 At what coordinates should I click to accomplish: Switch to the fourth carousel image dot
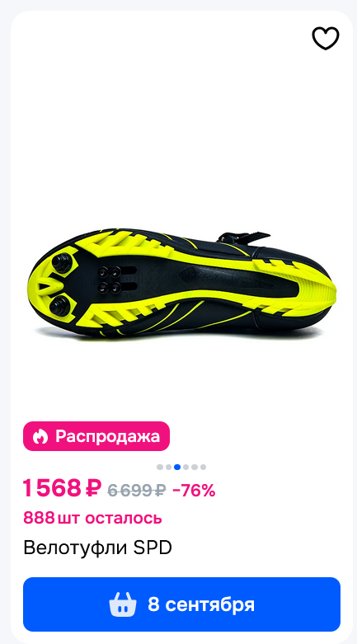tap(186, 467)
